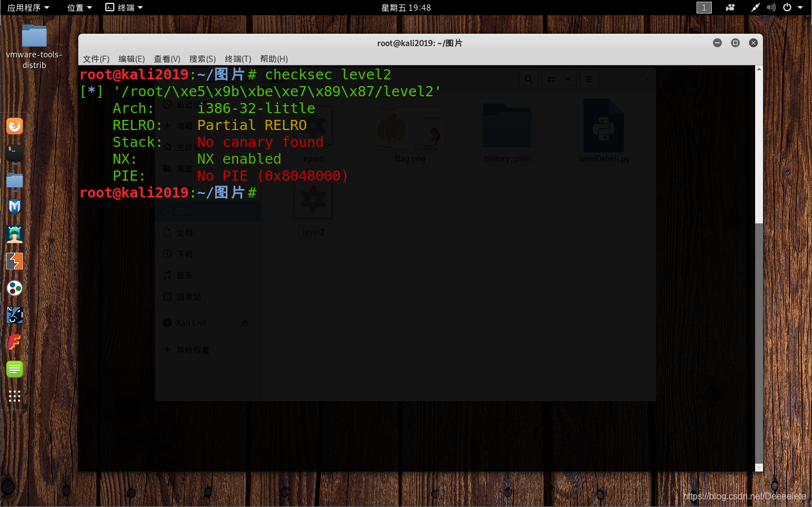
Task: Open 文件(F) menu in terminal
Action: 96,59
